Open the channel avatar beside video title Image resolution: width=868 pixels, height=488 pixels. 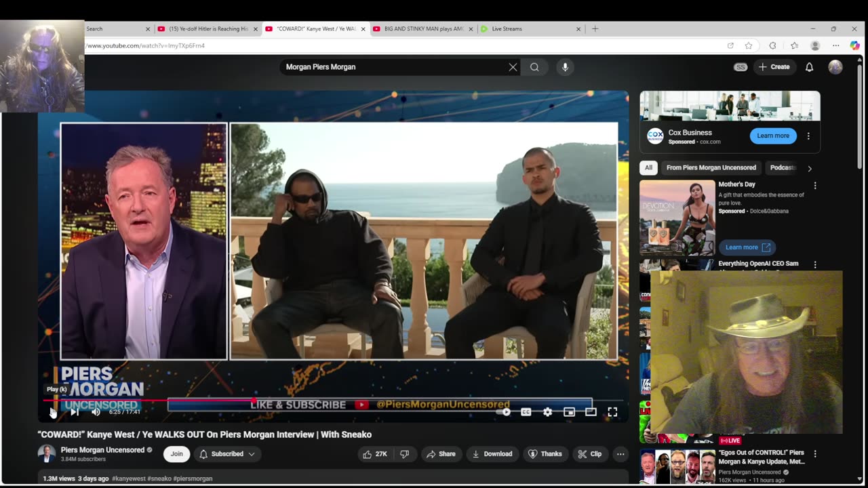click(47, 454)
